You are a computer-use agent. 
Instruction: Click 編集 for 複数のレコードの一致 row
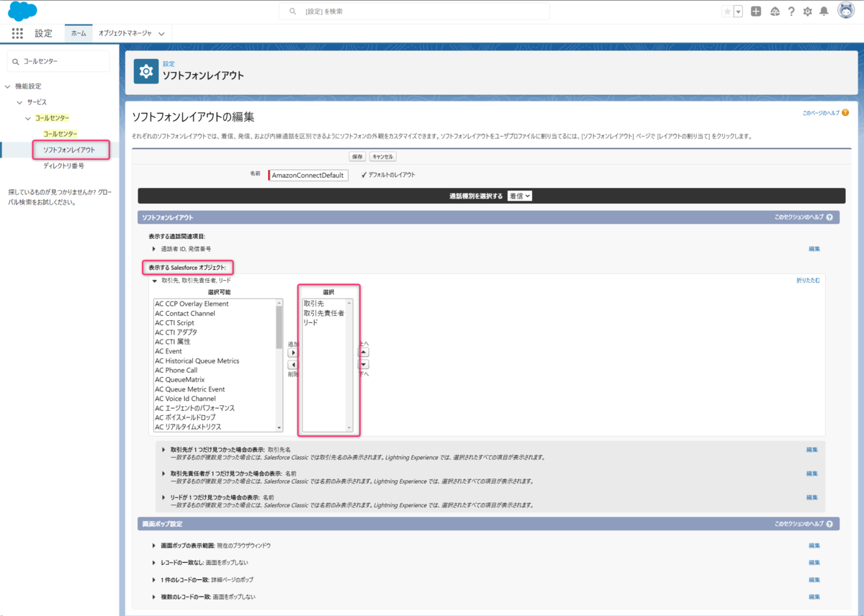814,597
